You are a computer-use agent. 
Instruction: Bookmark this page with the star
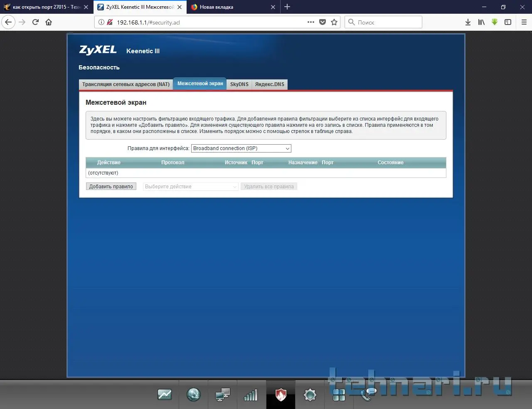334,22
